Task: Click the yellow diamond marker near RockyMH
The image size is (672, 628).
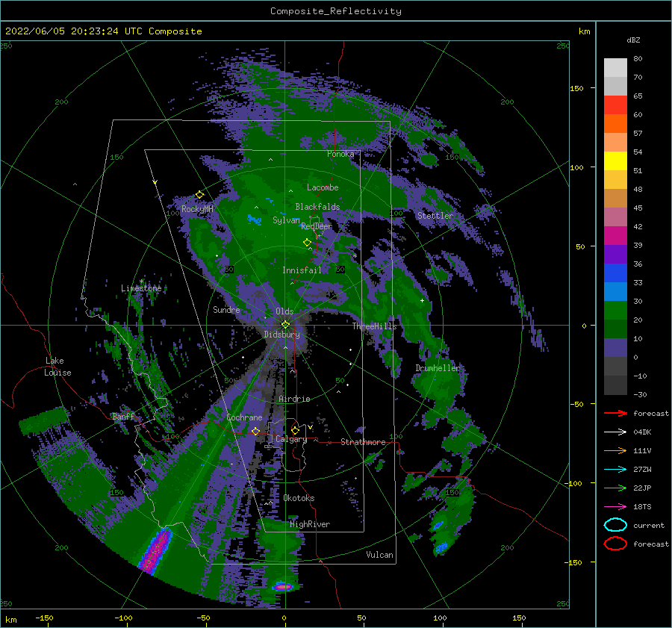Action: [199, 195]
